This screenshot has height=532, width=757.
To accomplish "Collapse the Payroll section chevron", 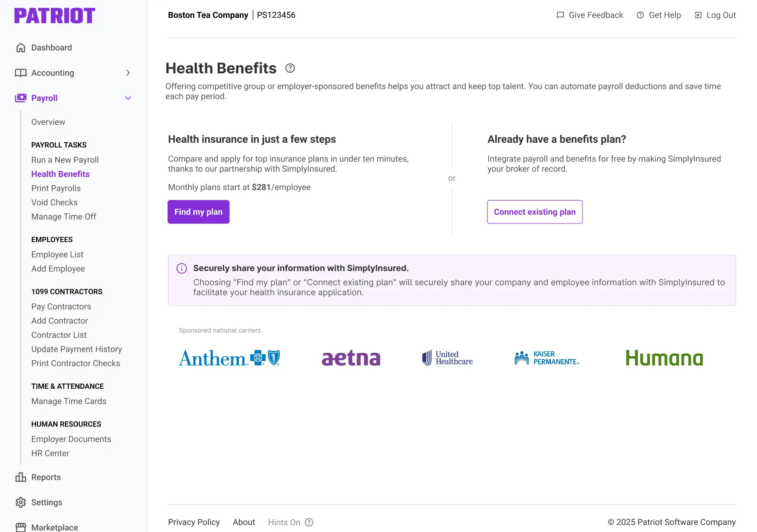I will pyautogui.click(x=128, y=98).
